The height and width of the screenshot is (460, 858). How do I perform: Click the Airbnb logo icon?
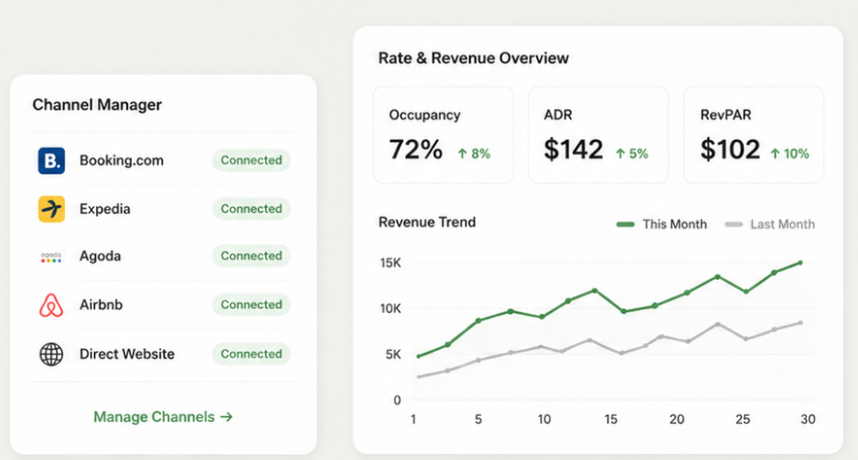[51, 305]
